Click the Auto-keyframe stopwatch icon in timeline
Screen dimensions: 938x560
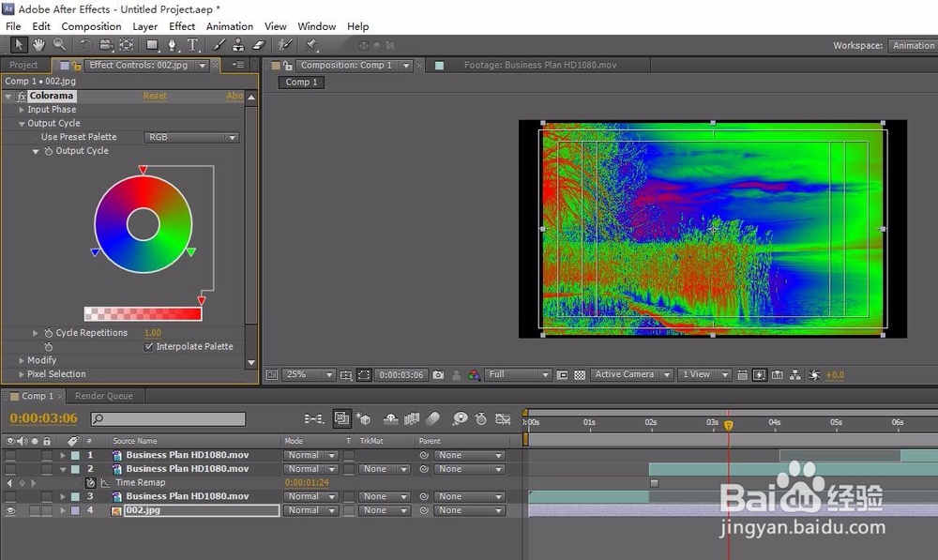tap(481, 418)
